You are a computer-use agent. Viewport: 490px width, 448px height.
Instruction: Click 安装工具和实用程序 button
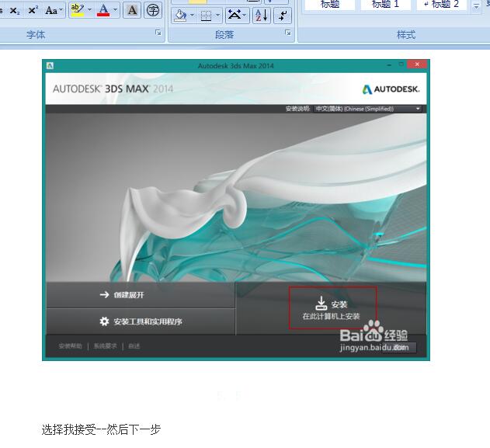[141, 321]
